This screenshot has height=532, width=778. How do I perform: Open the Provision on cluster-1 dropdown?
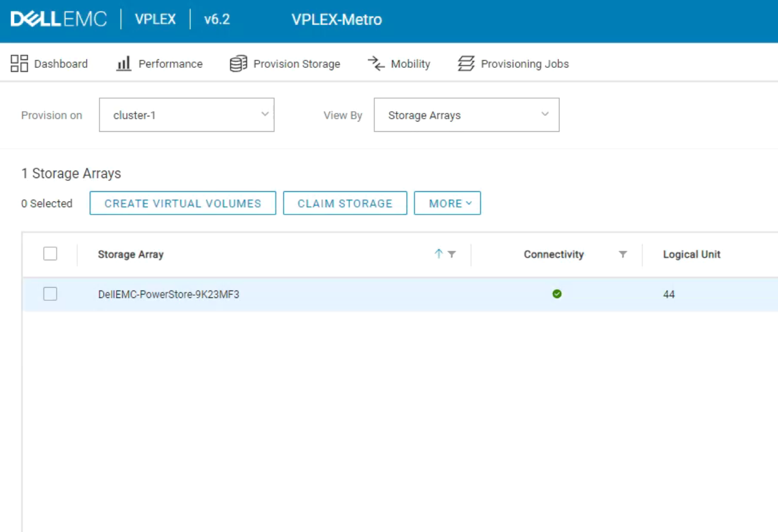tap(187, 115)
